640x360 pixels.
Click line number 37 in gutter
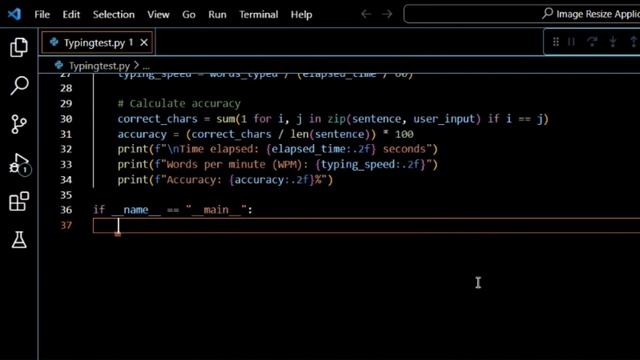tap(66, 225)
